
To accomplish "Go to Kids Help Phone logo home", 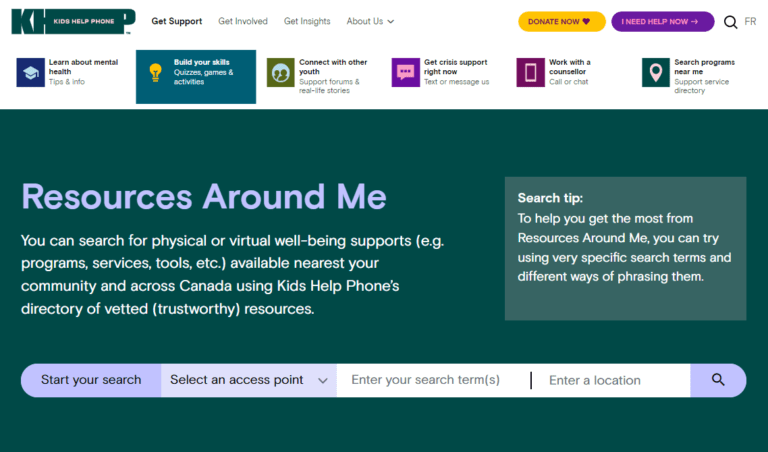I will tap(73, 21).
